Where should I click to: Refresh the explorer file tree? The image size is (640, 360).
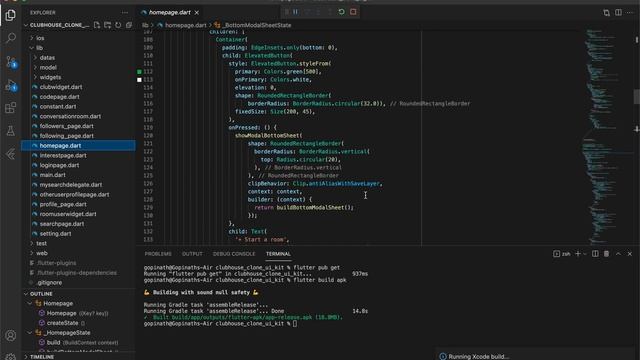[118, 25]
